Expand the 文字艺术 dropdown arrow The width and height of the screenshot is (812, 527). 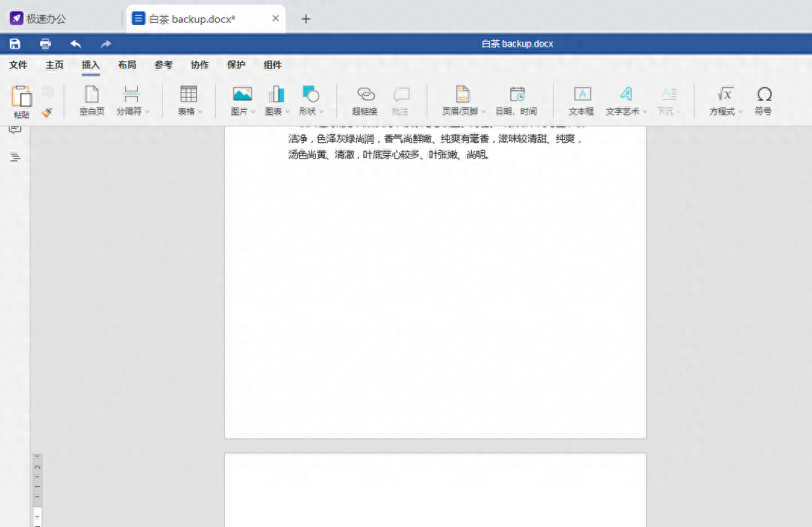[645, 112]
